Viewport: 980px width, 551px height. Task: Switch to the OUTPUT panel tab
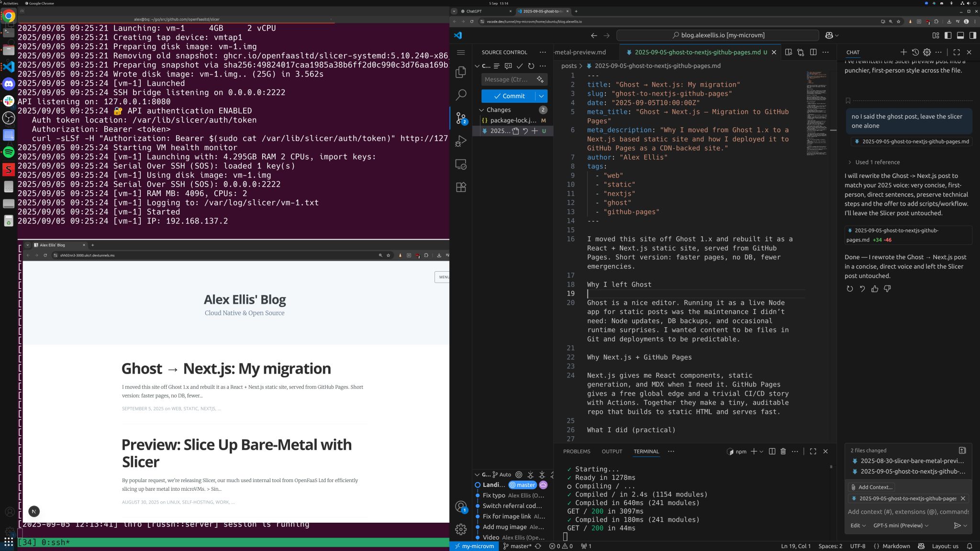pyautogui.click(x=612, y=452)
